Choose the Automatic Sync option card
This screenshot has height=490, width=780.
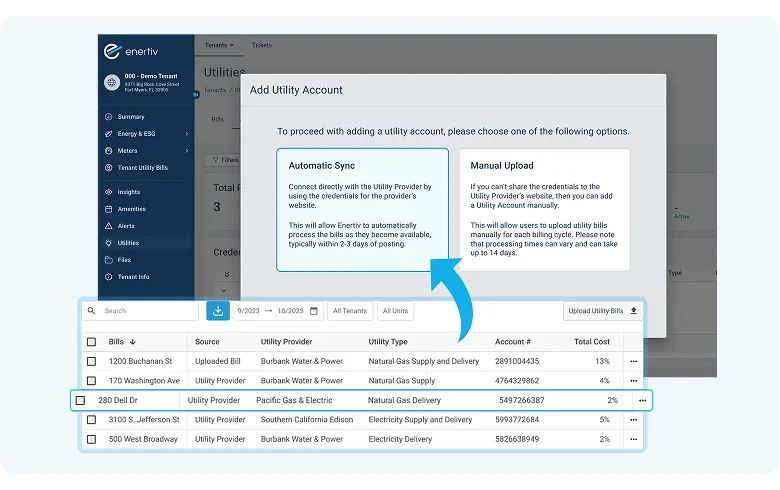363,209
